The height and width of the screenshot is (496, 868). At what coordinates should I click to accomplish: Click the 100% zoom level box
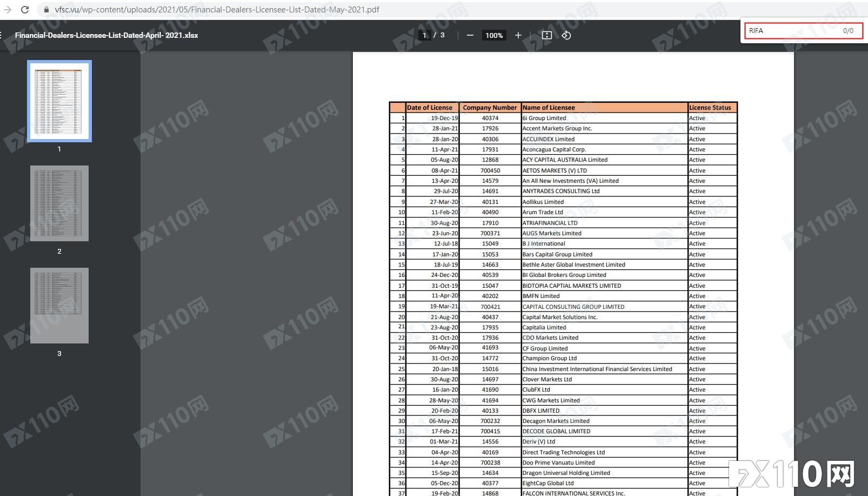(493, 35)
